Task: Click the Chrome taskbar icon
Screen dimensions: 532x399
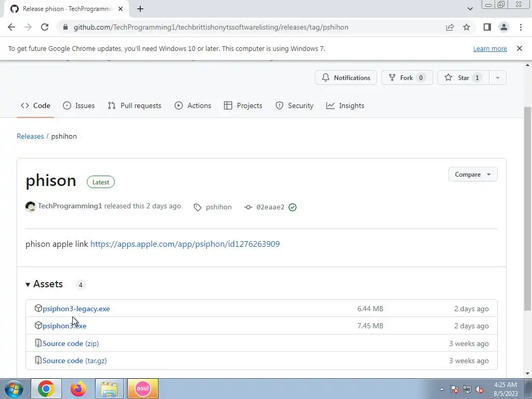Action: (46, 389)
